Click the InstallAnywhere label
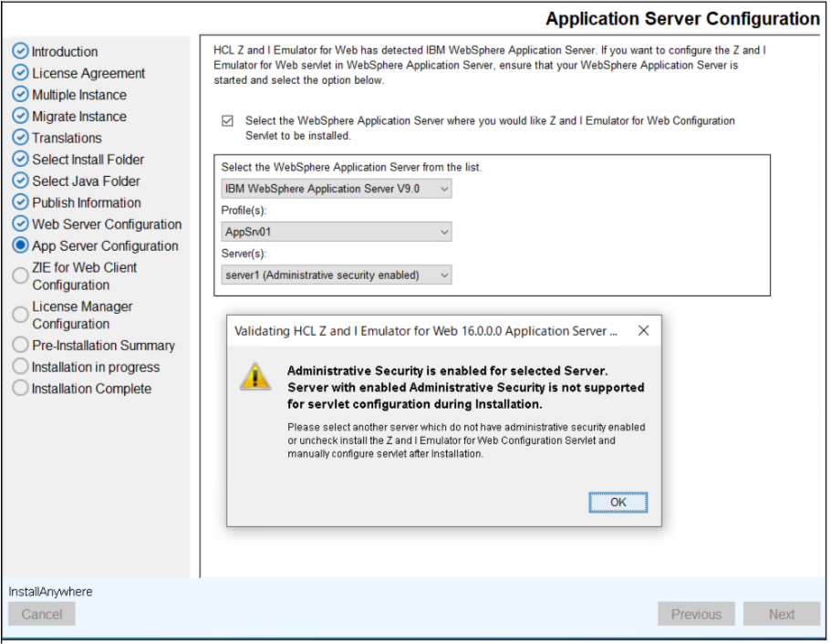The image size is (830, 644). (50, 592)
